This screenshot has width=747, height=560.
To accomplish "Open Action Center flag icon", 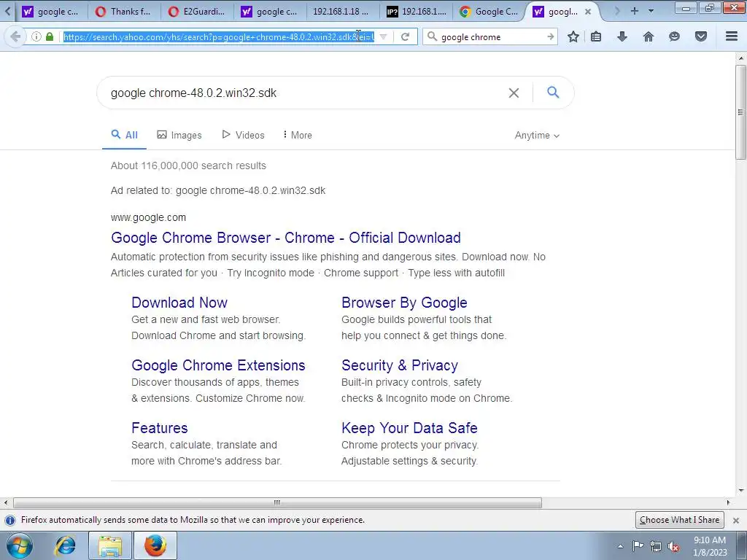I will click(x=638, y=546).
